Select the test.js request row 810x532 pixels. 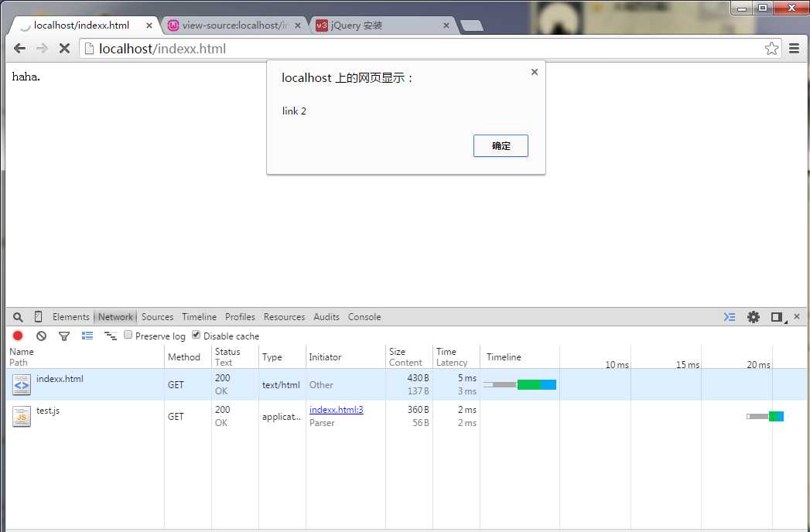tap(407, 416)
